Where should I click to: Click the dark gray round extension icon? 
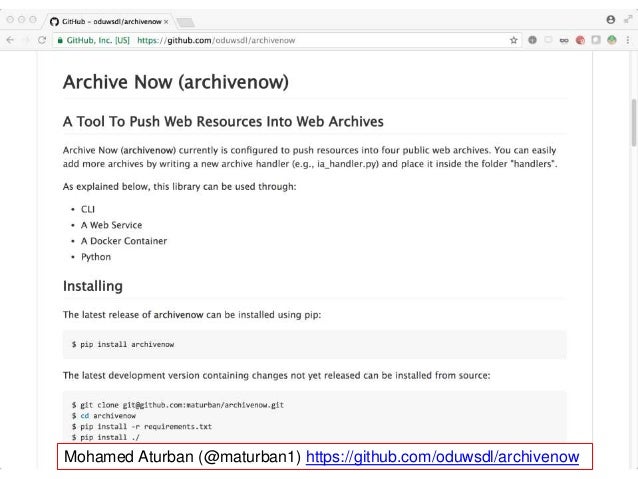pos(532,40)
